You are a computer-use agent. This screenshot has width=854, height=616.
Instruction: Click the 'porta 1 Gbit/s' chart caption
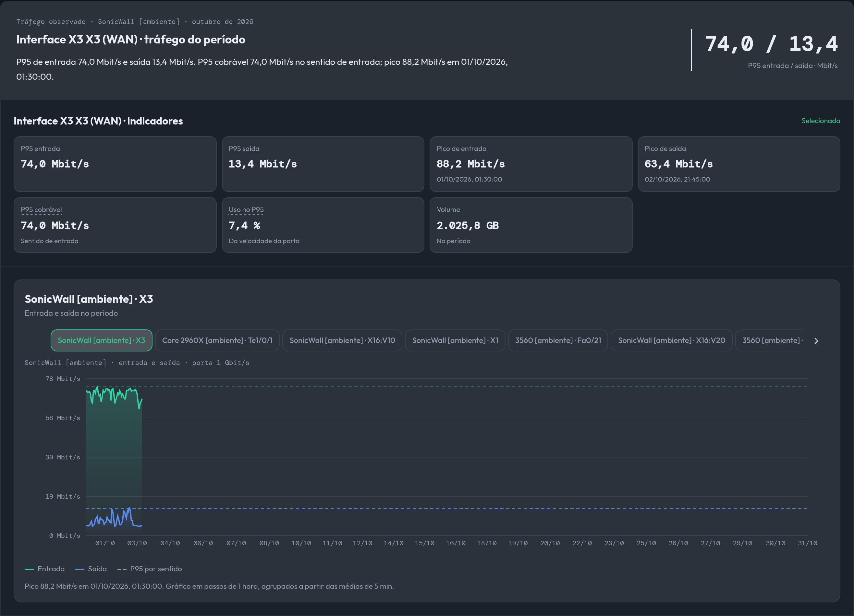221,363
